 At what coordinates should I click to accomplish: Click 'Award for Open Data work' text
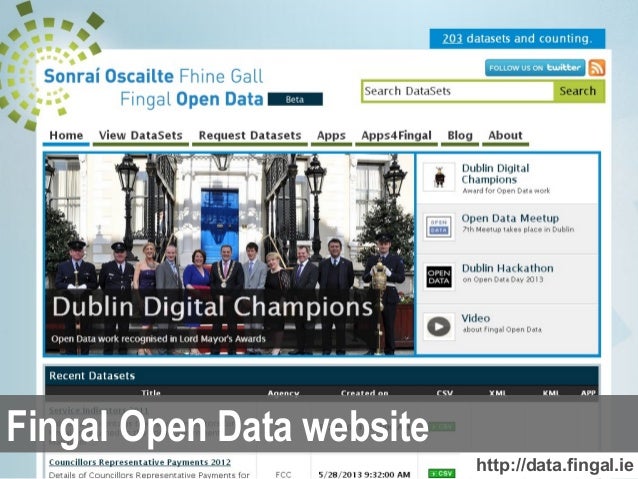(x=506, y=190)
